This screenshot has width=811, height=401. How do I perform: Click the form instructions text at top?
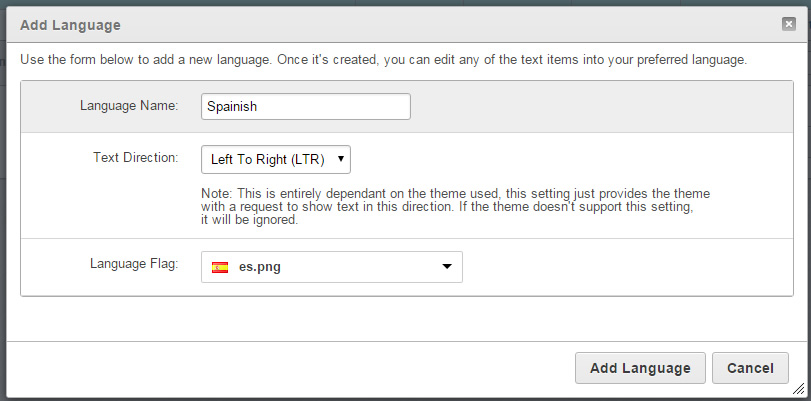[x=383, y=60]
